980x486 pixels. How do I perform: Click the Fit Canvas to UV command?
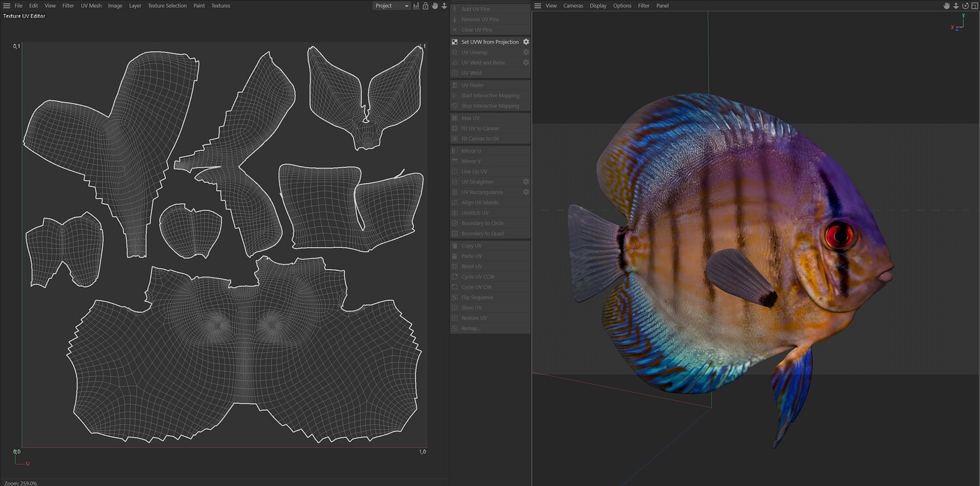(480, 139)
